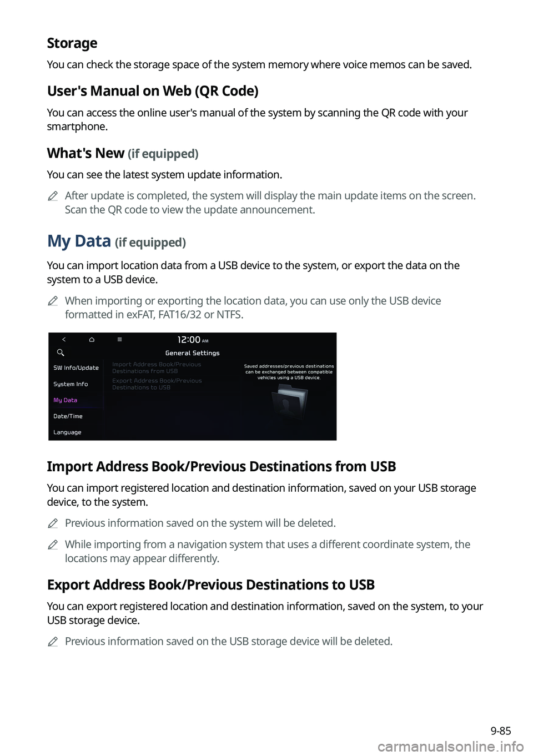Viewport: 533px width, 756px height.
Task: Select System Info in sidebar
Action: click(x=71, y=384)
